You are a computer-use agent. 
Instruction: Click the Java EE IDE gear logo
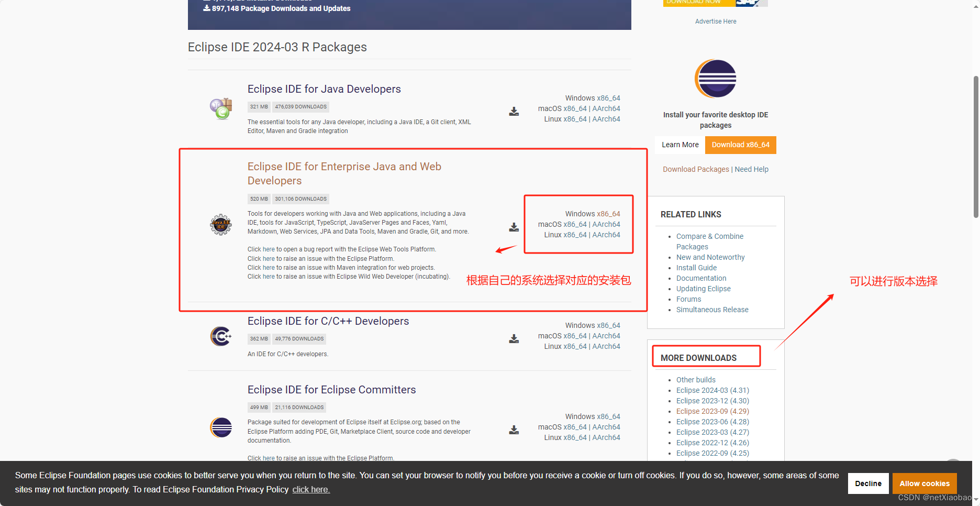(x=220, y=224)
